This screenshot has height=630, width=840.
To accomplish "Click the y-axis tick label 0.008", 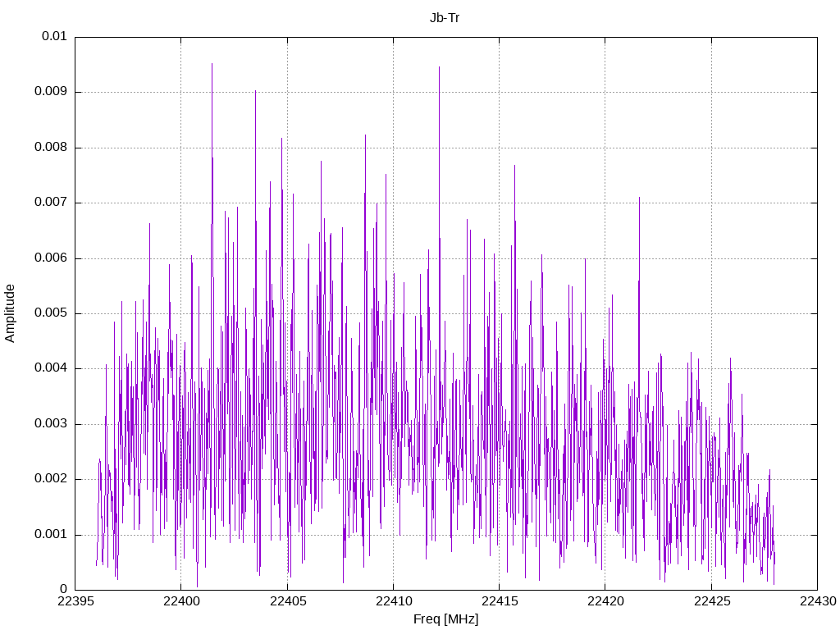I will [51, 148].
